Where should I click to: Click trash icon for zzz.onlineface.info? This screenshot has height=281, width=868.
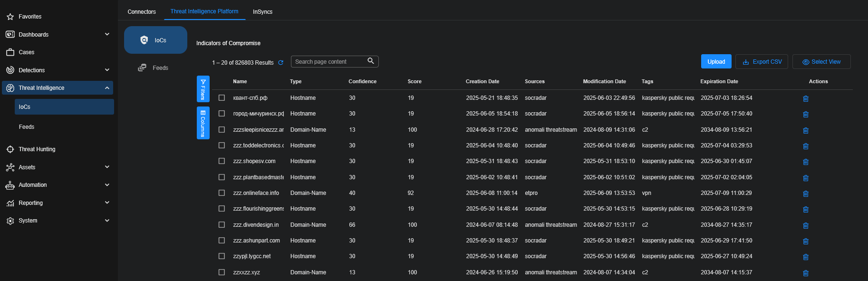coord(805,194)
